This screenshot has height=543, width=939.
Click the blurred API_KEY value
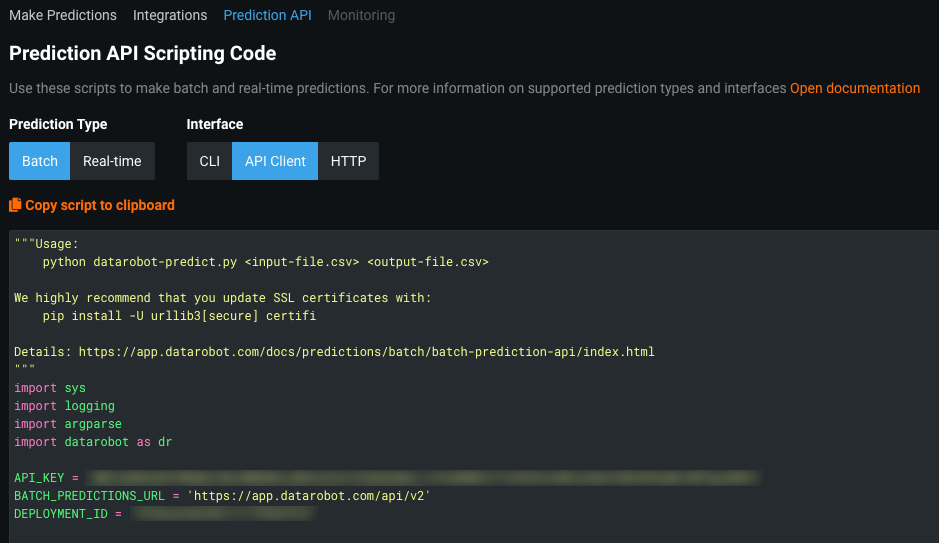(420, 478)
